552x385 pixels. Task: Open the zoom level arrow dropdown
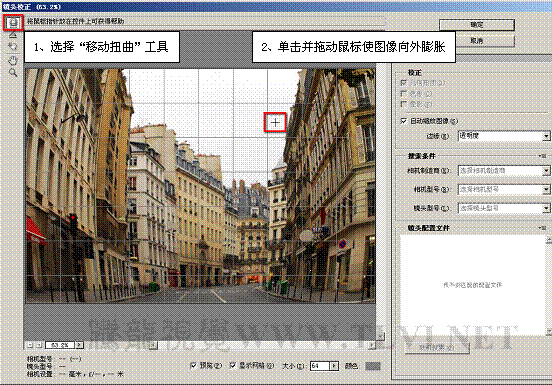(80, 345)
